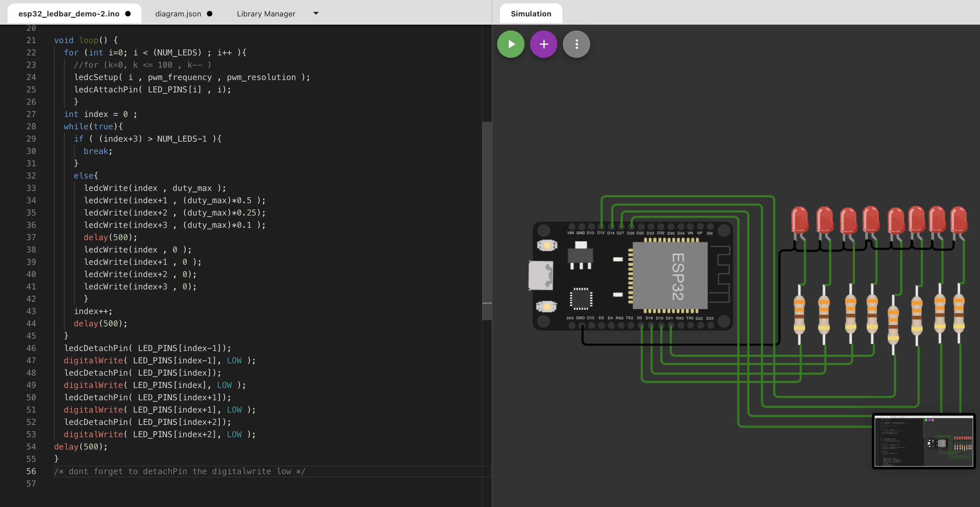Click the upper pushbutton on the ESP32 board
This screenshot has width=980, height=507.
(x=547, y=245)
